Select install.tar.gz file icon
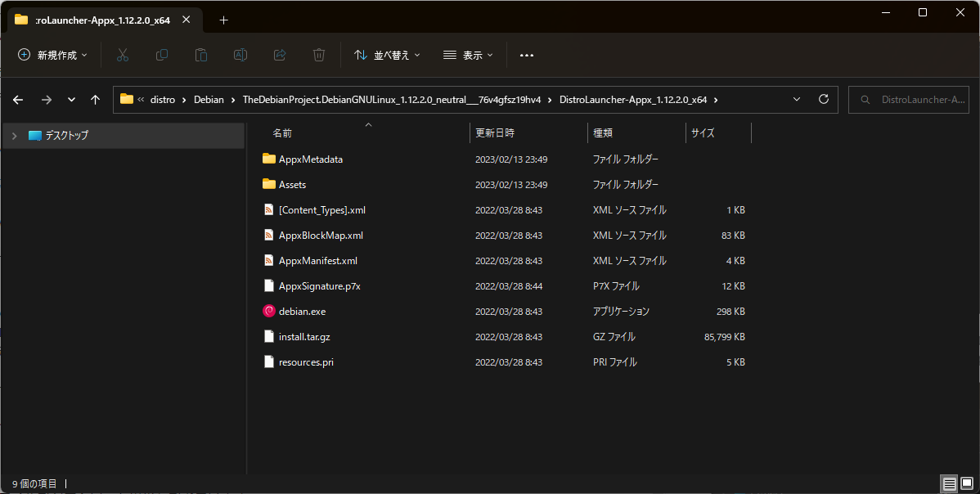Image resolution: width=980 pixels, height=494 pixels. pyautogui.click(x=269, y=337)
